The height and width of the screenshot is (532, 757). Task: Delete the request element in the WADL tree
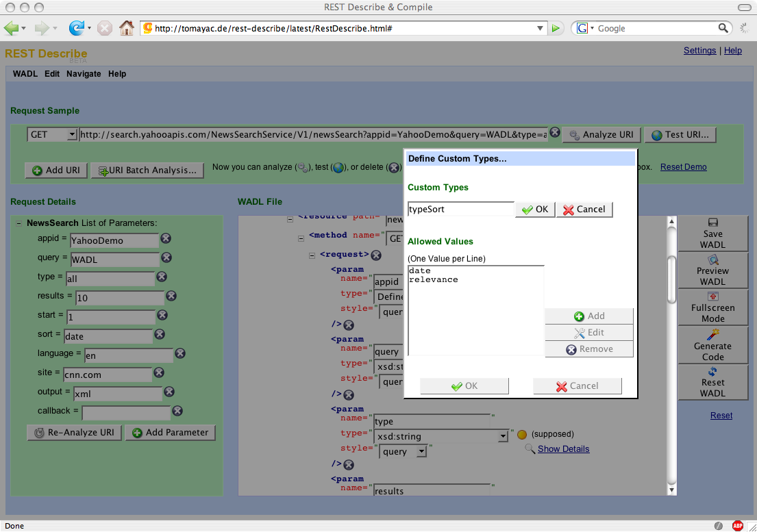click(376, 255)
